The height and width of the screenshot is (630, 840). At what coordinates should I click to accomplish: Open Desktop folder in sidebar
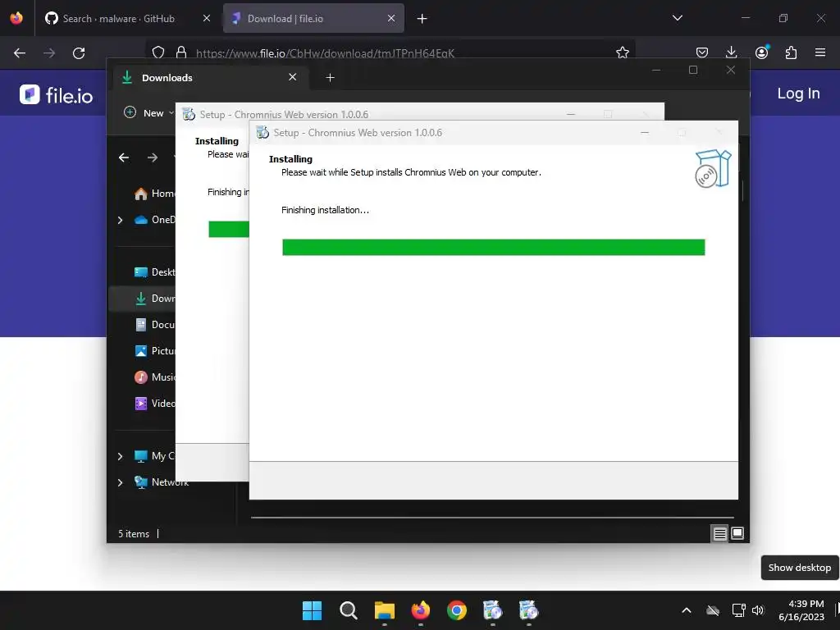tap(154, 272)
